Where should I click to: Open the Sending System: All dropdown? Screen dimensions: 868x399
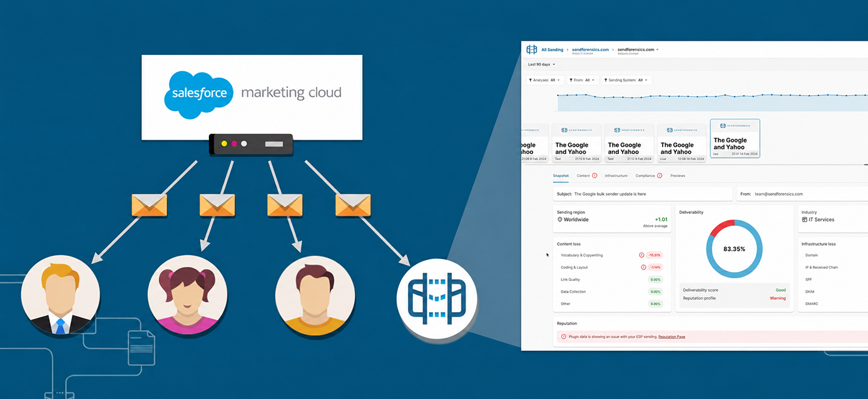click(626, 80)
